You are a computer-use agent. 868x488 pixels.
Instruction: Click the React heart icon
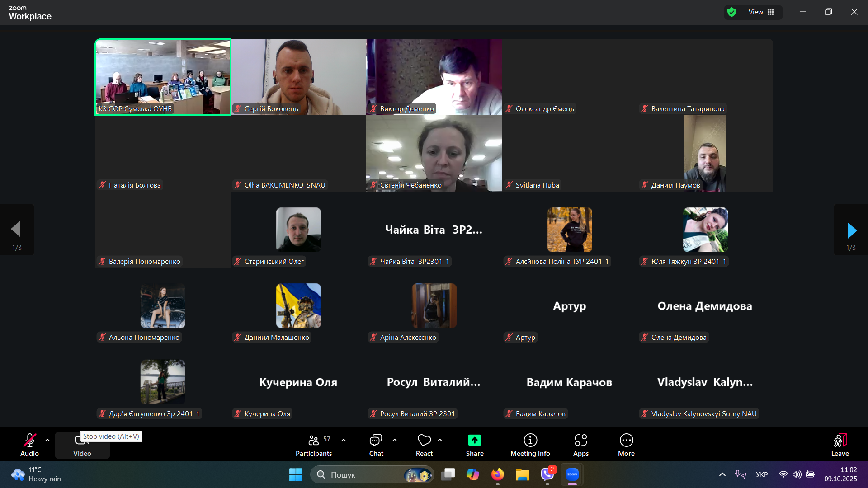(x=424, y=441)
